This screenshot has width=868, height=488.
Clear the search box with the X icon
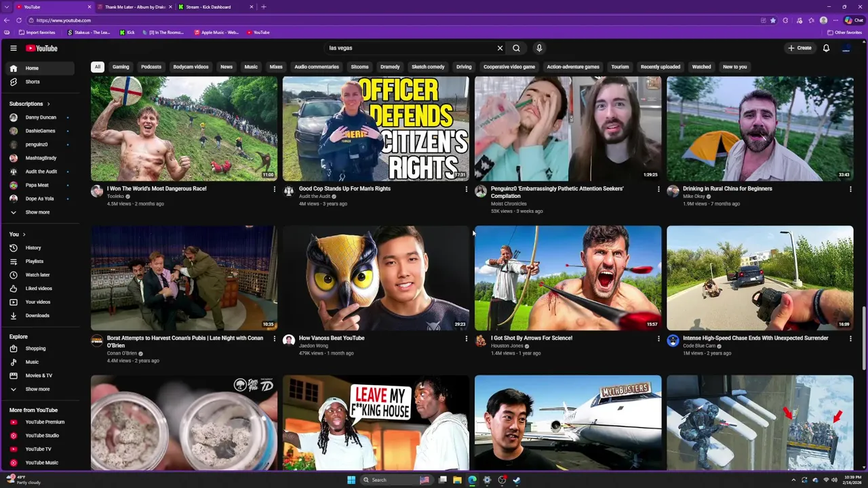pos(500,48)
